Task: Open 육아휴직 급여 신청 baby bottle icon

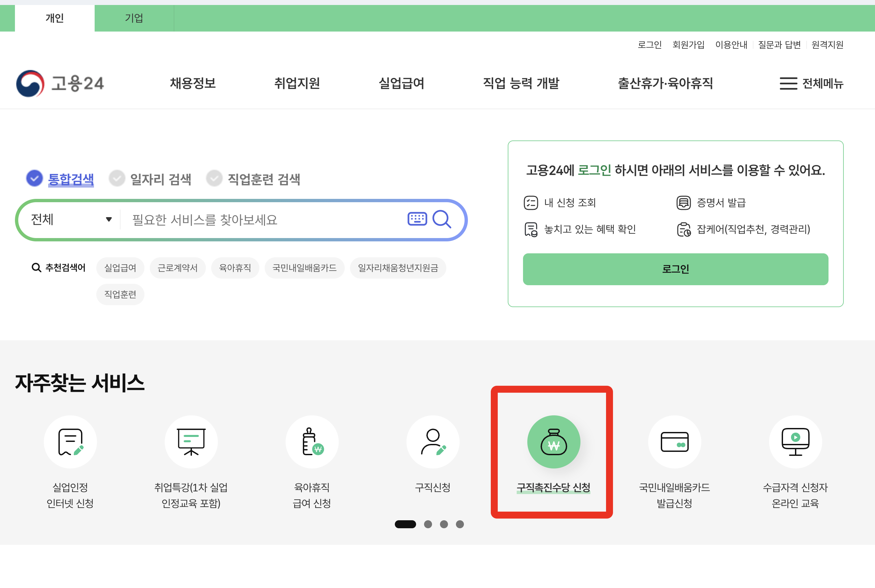Action: (312, 442)
